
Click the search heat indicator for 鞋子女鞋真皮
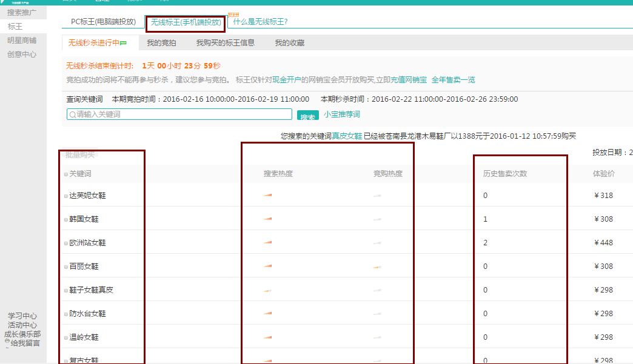coord(267,290)
